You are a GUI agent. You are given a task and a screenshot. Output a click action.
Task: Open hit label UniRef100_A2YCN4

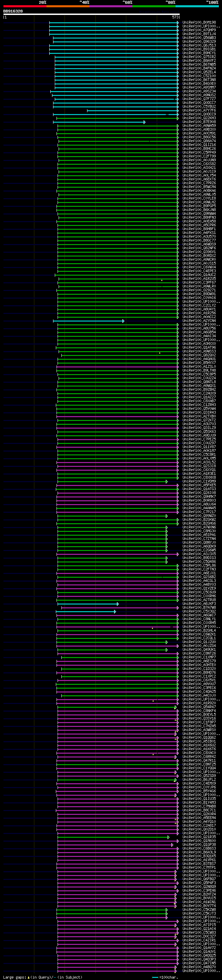coord(199,321)
